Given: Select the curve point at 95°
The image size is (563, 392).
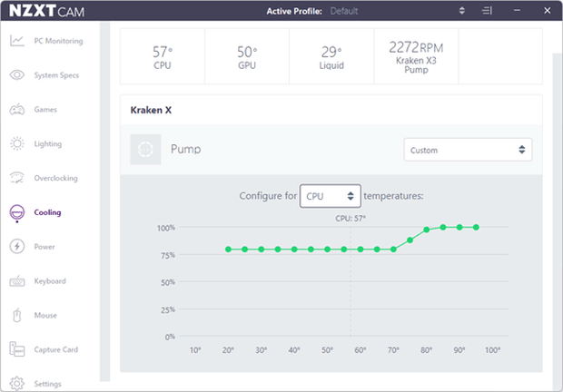Looking at the screenshot, I should 476,227.
